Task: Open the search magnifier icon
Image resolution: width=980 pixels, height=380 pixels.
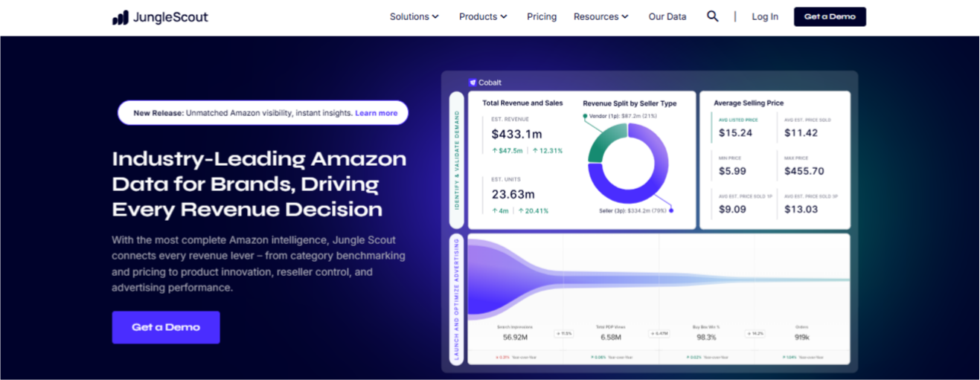Action: 713,16
